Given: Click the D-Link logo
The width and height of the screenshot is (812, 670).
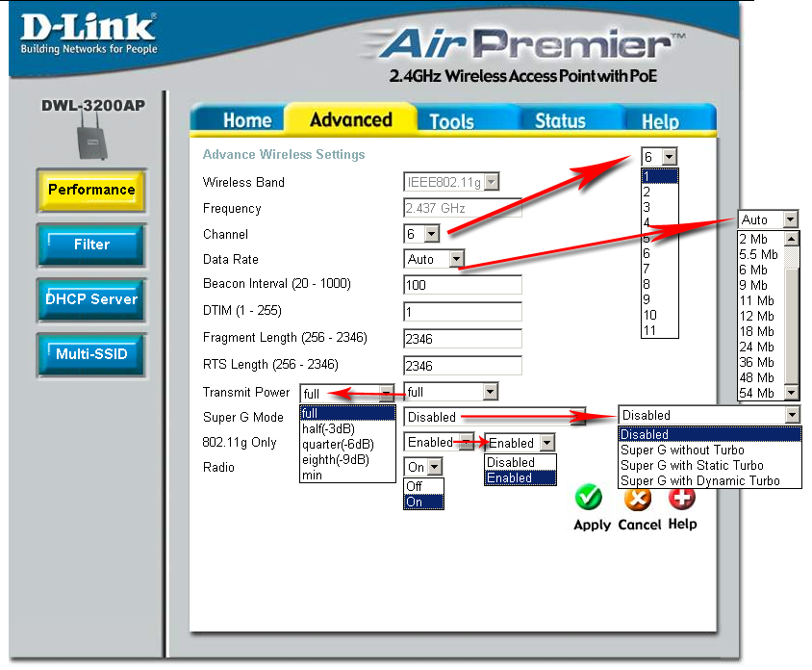Looking at the screenshot, I should coord(89,35).
